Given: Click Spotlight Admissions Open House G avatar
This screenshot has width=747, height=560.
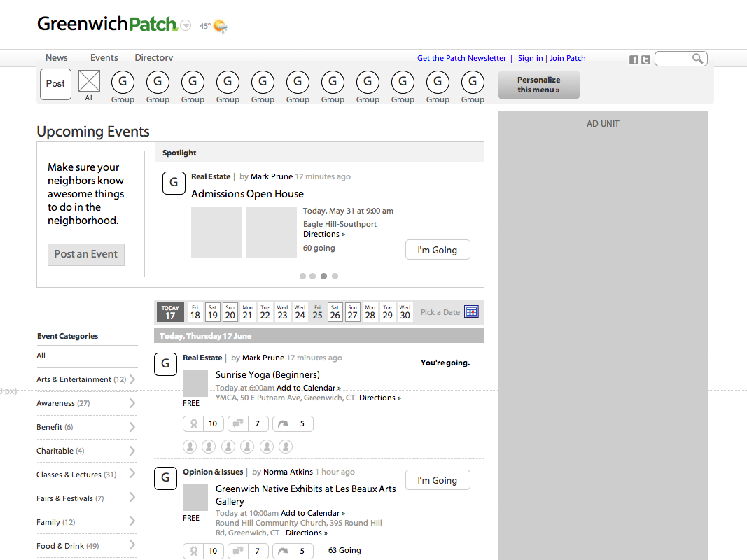Looking at the screenshot, I should (x=174, y=183).
